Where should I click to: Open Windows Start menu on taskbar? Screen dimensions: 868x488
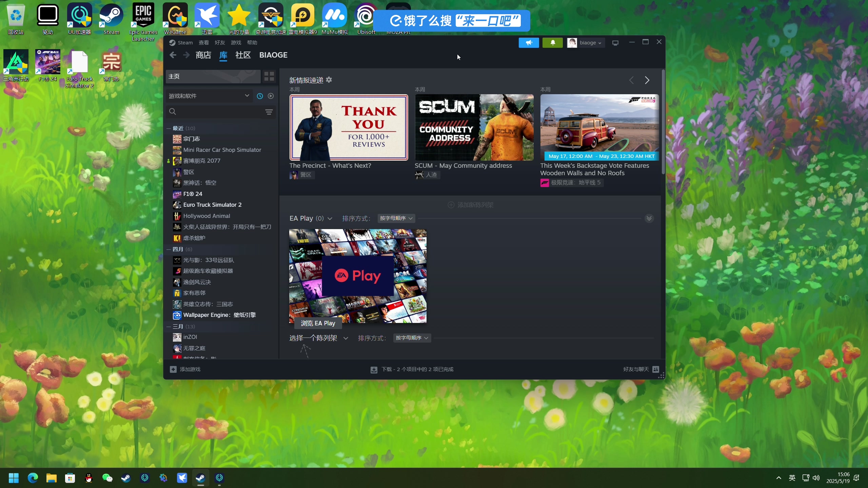tap(14, 478)
